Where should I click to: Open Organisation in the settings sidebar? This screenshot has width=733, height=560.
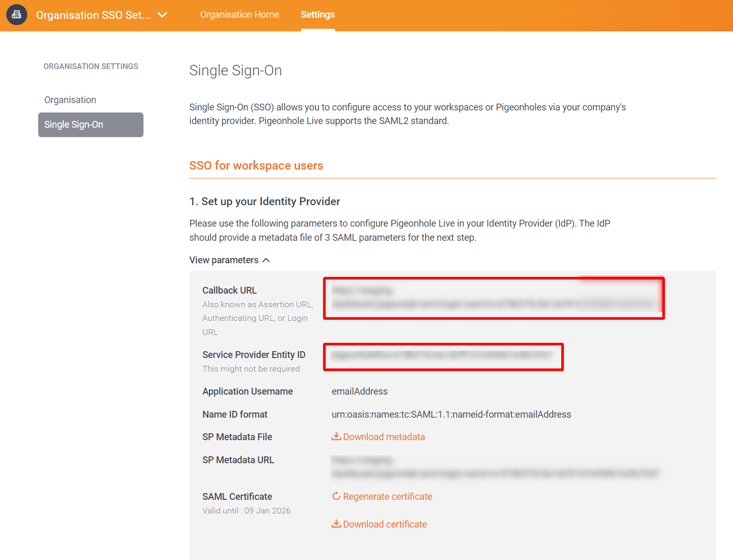pos(70,100)
